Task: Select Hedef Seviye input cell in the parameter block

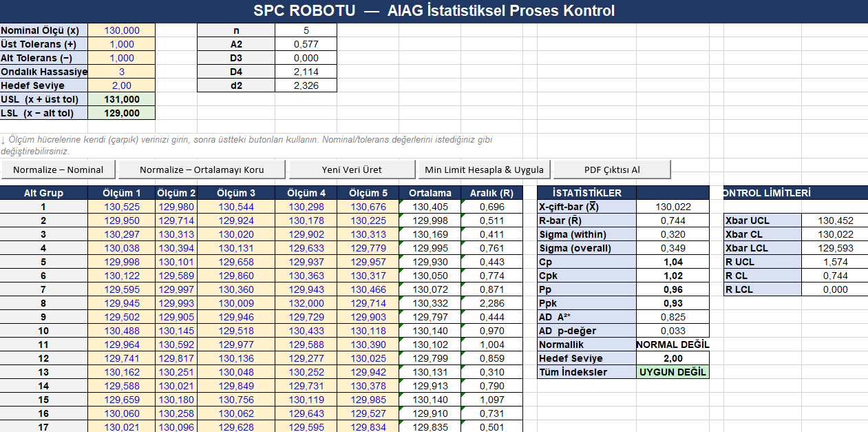Action: click(x=122, y=85)
